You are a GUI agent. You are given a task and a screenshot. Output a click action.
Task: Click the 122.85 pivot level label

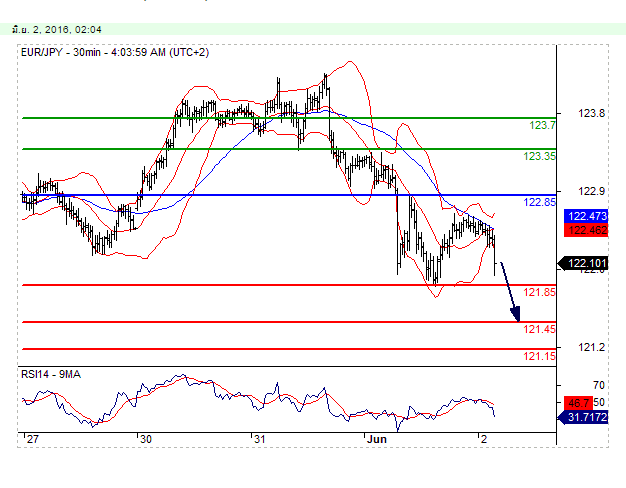click(x=539, y=202)
